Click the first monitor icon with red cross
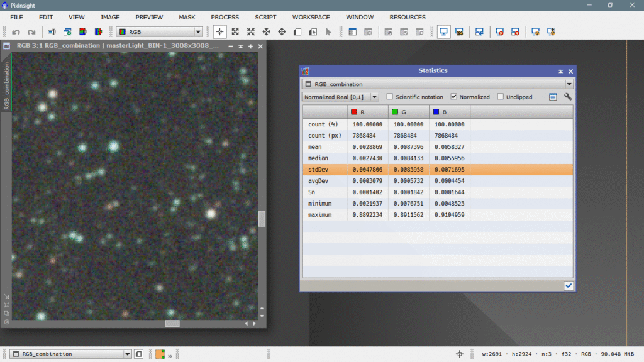Viewport: 644px width, 362px height. [x=499, y=32]
